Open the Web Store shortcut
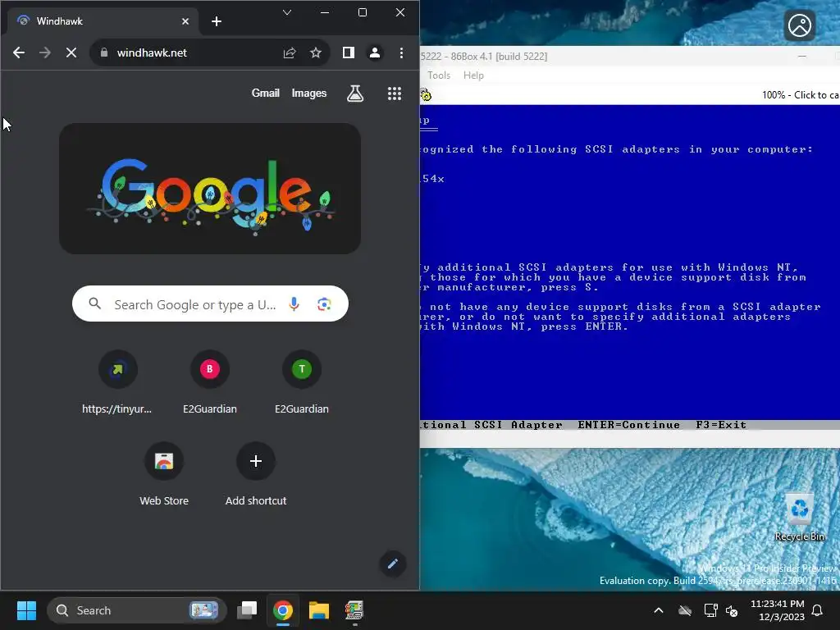This screenshot has width=840, height=630. 164,475
